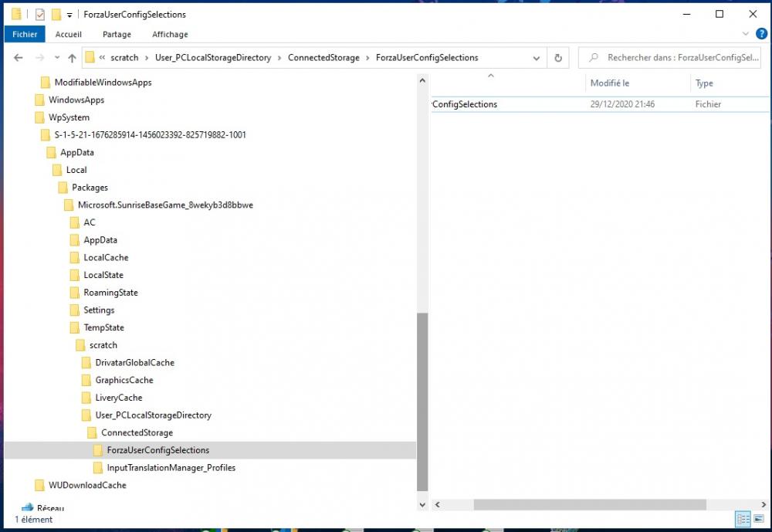Switch to Details view icon
The image size is (772, 532).
pyautogui.click(x=743, y=519)
